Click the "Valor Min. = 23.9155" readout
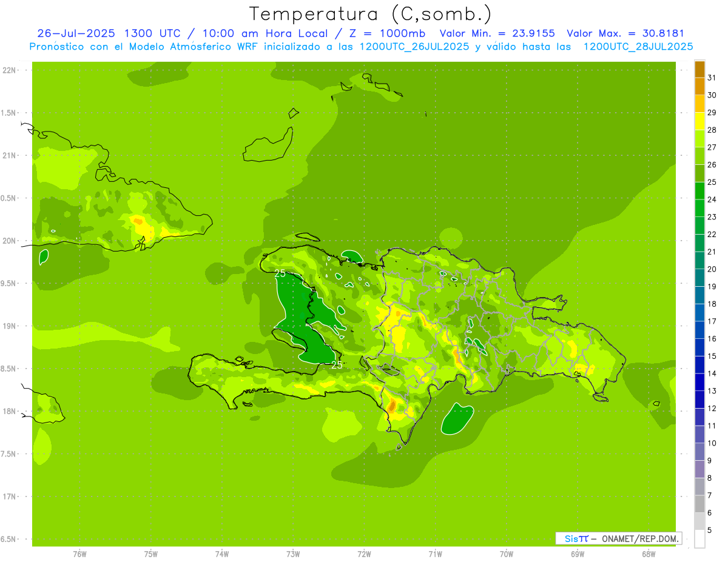Viewport: 728px width, 562px height. (x=497, y=33)
